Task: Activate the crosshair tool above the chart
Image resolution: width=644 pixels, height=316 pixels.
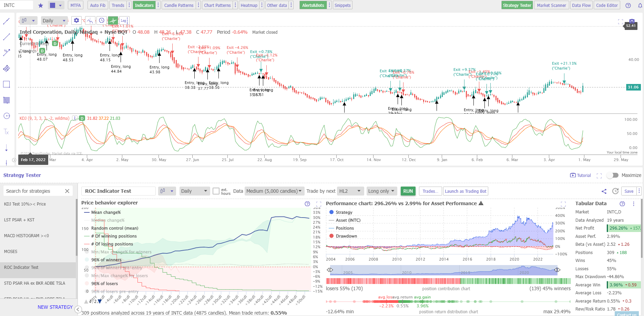Action: point(113,20)
